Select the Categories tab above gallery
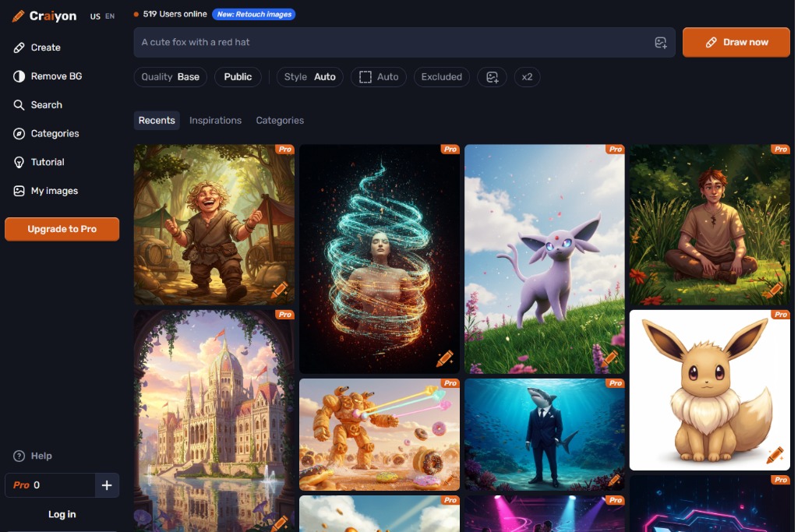The width and height of the screenshot is (798, 532). click(280, 121)
